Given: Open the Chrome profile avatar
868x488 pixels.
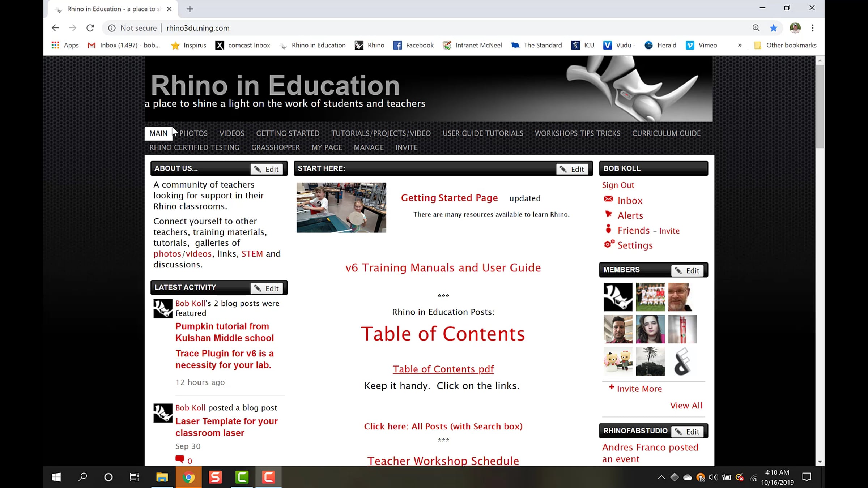Looking at the screenshot, I should pyautogui.click(x=795, y=28).
